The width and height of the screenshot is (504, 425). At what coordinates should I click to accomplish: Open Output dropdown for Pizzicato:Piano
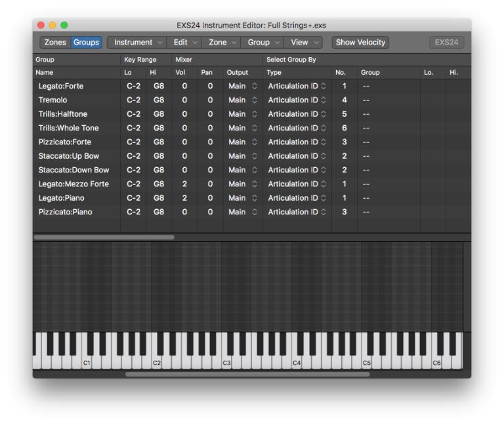click(x=243, y=212)
